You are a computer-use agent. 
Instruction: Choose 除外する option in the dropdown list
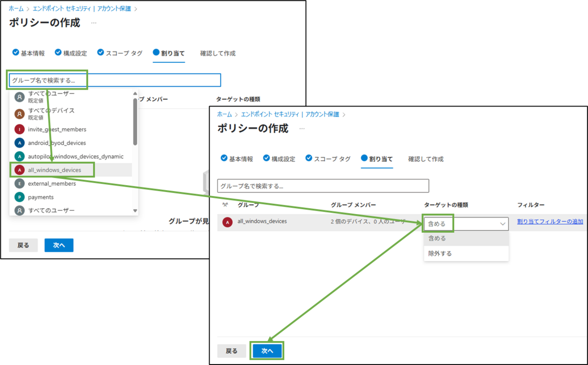click(466, 254)
